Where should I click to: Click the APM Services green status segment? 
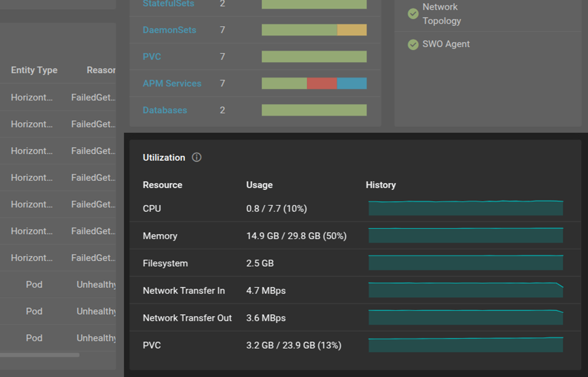284,84
